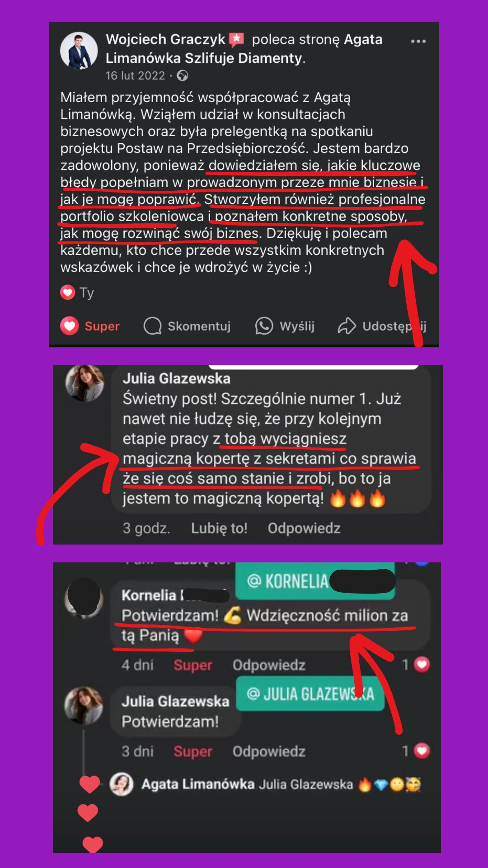Click Julia Glazewska's avatar in top comment
488x868 pixels.
pos(84,383)
